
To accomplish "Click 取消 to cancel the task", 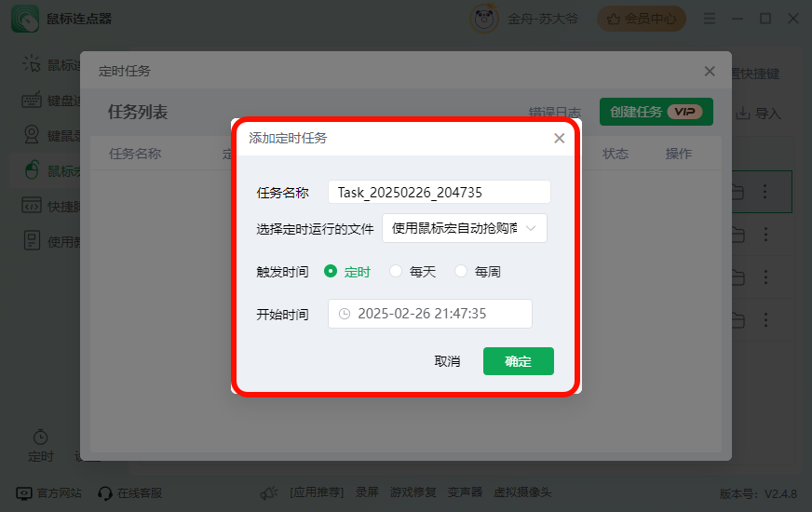I will pyautogui.click(x=447, y=361).
